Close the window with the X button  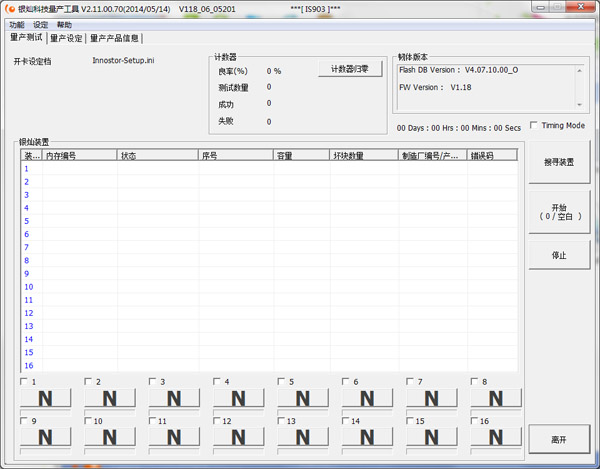click(x=580, y=7)
